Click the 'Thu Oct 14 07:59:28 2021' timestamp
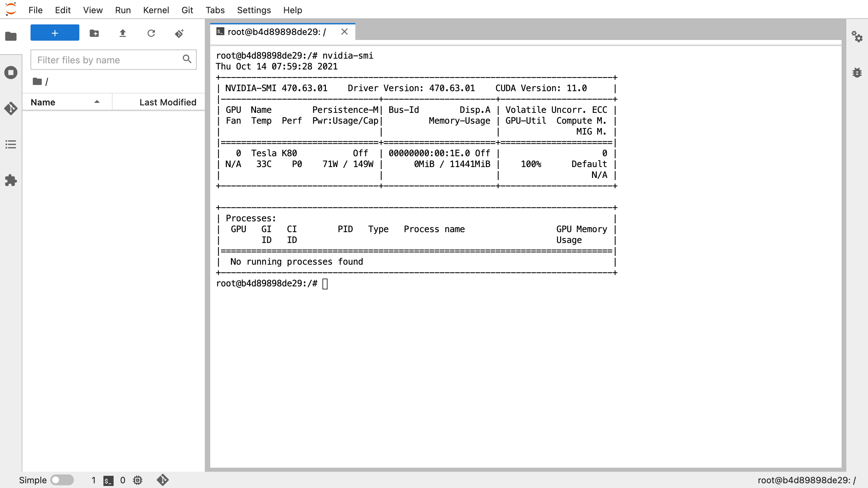 click(277, 66)
